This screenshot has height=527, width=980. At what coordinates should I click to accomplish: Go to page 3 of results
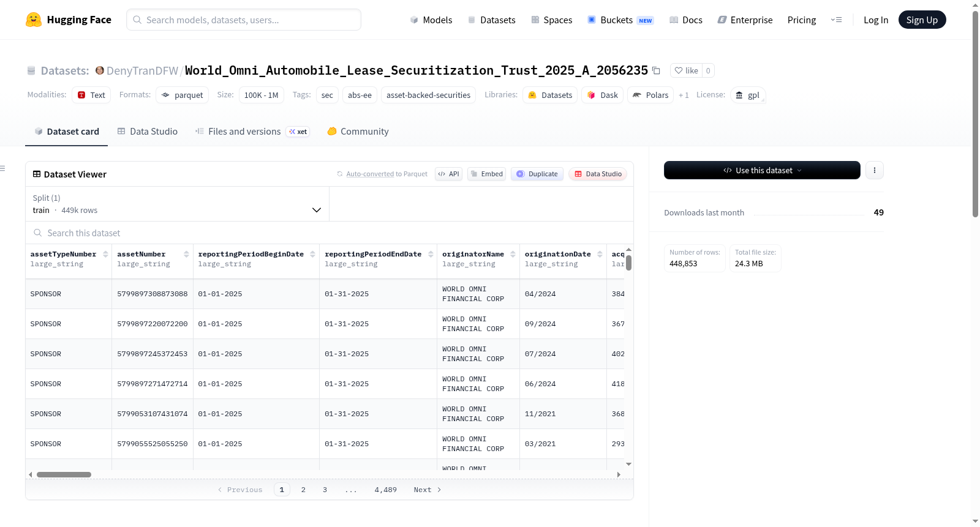coord(325,490)
